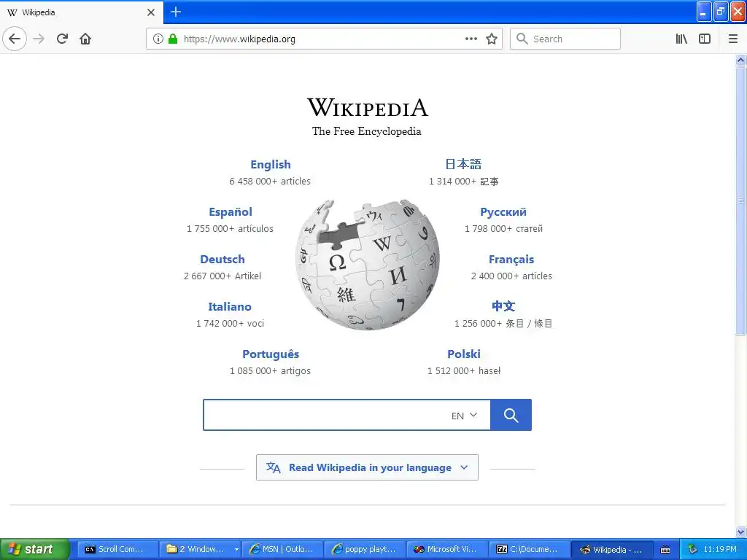747x560 pixels.
Task: Click the browser Search box
Action: point(565,39)
